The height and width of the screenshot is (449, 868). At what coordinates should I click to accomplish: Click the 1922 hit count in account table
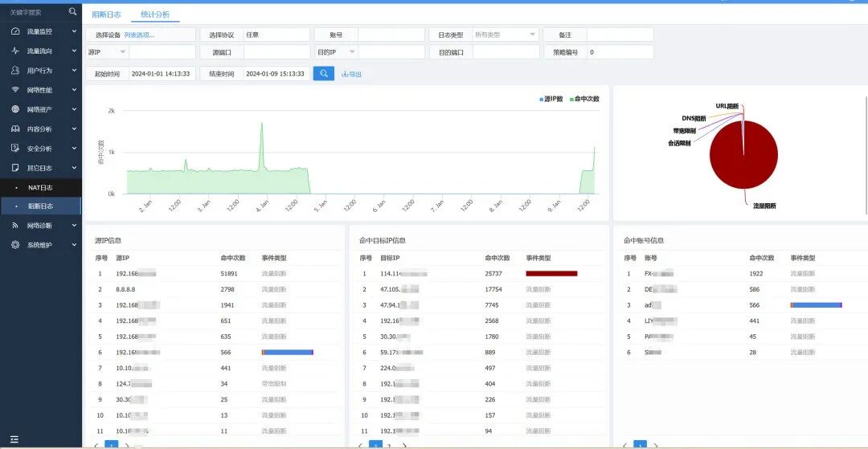pos(756,273)
